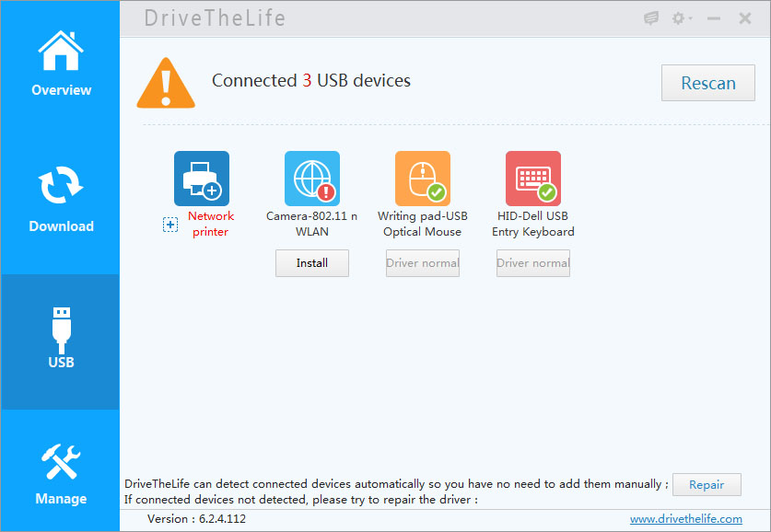Image resolution: width=771 pixels, height=532 pixels.
Task: Select the Camera-802.11 n WLAN globe icon
Action: (x=312, y=179)
